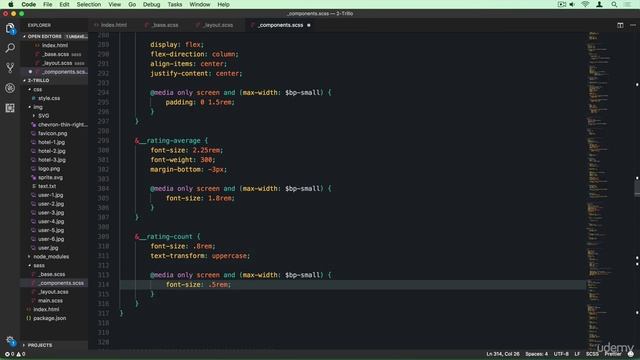
Task: Open the Notification Center icon
Action: click(x=628, y=4)
